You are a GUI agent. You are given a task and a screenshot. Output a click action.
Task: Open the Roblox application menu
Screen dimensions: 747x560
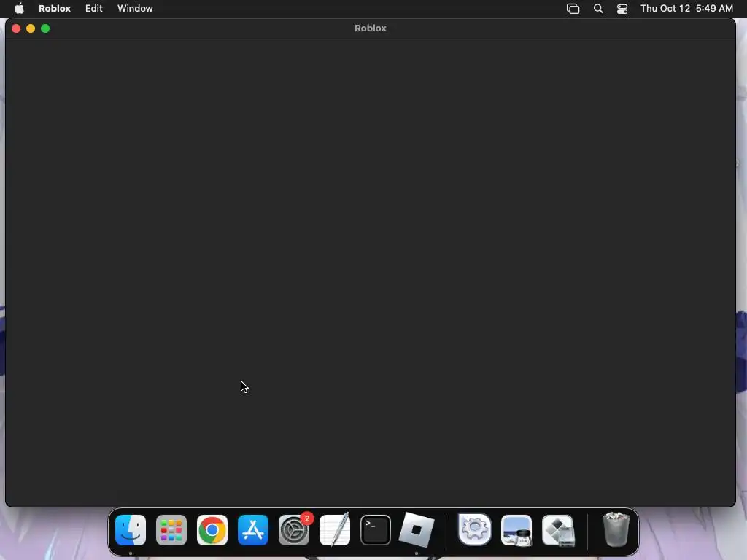click(55, 8)
